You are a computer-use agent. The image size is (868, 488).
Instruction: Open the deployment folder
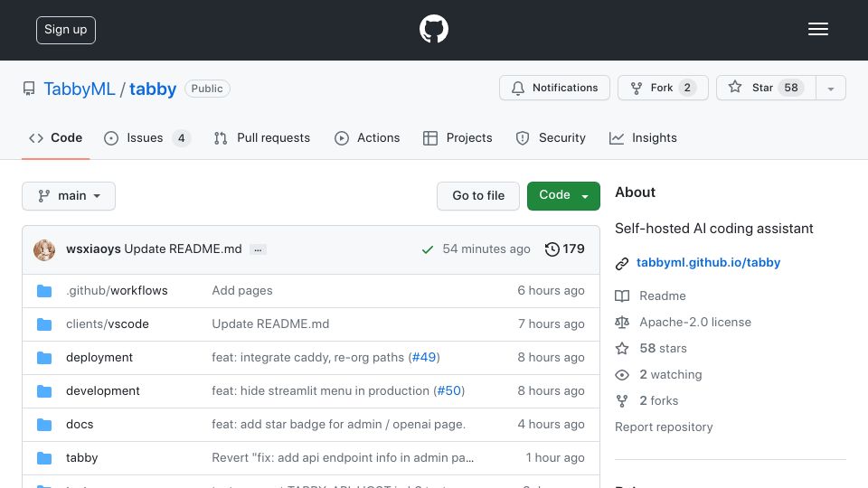click(99, 358)
